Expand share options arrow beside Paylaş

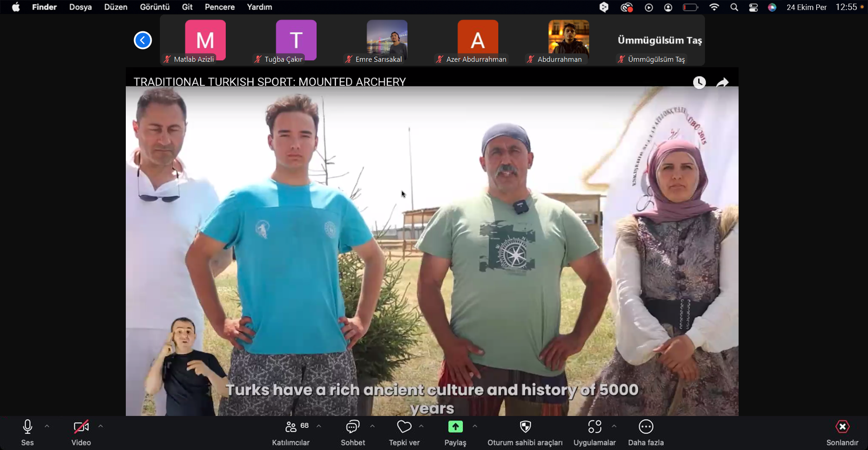pos(475,426)
